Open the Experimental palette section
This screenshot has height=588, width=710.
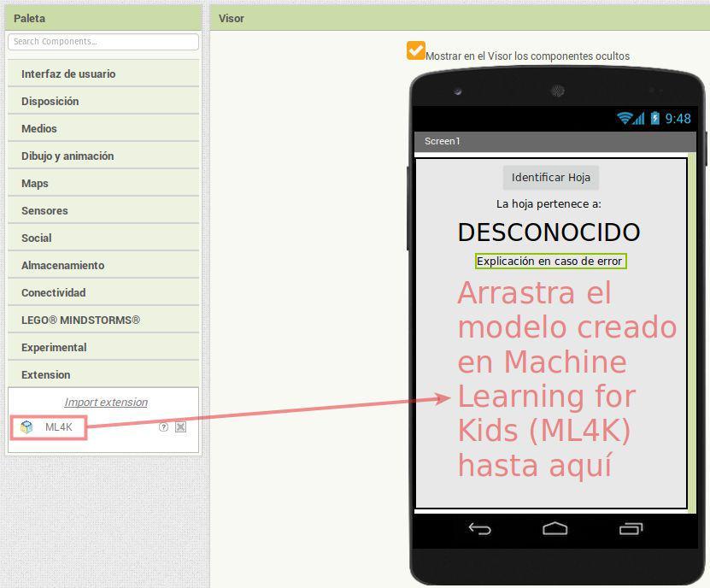(x=103, y=347)
